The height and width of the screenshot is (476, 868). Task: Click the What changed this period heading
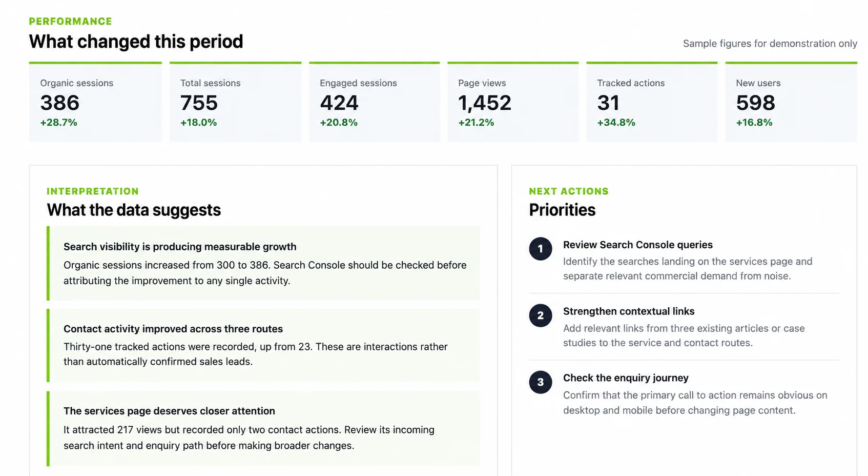(x=136, y=42)
